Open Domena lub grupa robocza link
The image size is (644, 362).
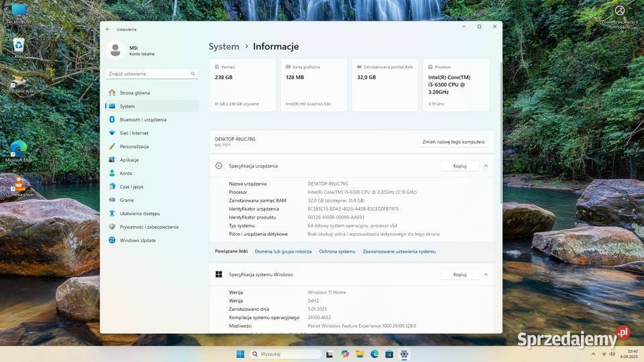(x=283, y=251)
